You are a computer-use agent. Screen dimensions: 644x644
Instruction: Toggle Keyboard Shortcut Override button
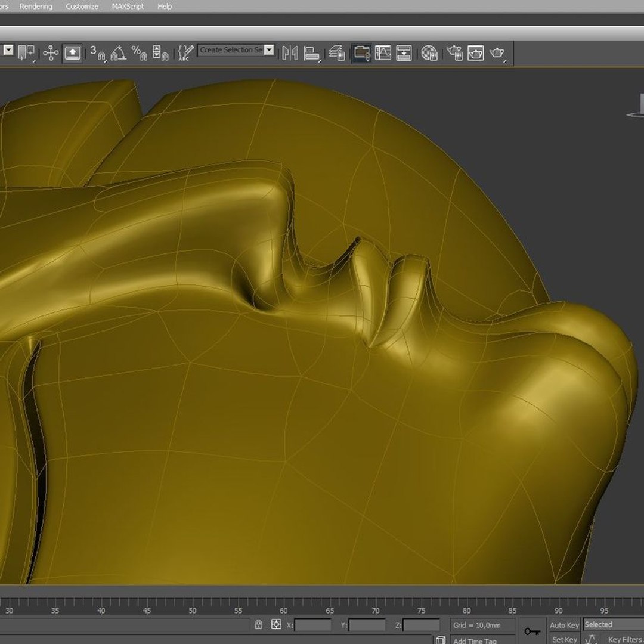[x=73, y=53]
